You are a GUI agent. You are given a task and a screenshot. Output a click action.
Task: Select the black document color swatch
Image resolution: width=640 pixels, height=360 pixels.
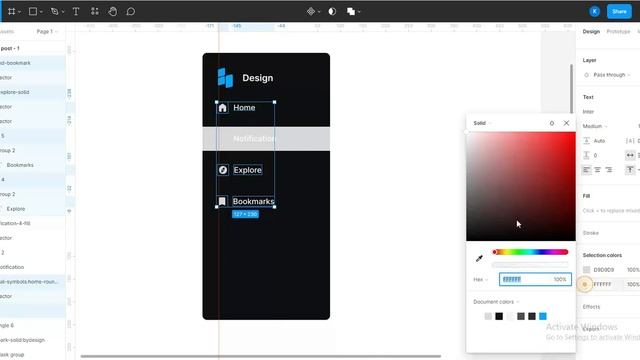(499, 316)
